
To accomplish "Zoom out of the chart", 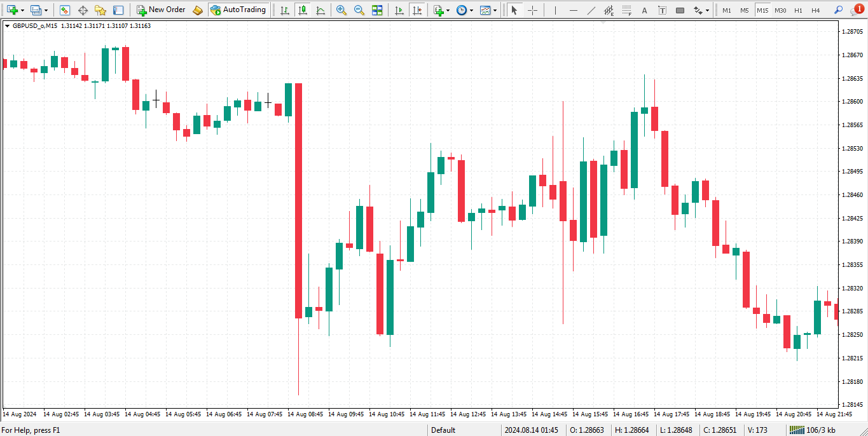I will coord(359,10).
